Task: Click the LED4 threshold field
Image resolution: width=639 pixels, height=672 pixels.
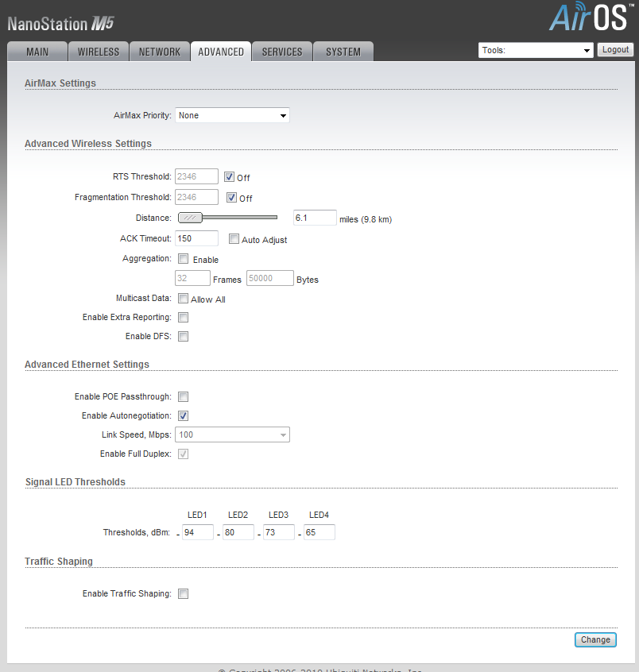Action: tap(319, 532)
